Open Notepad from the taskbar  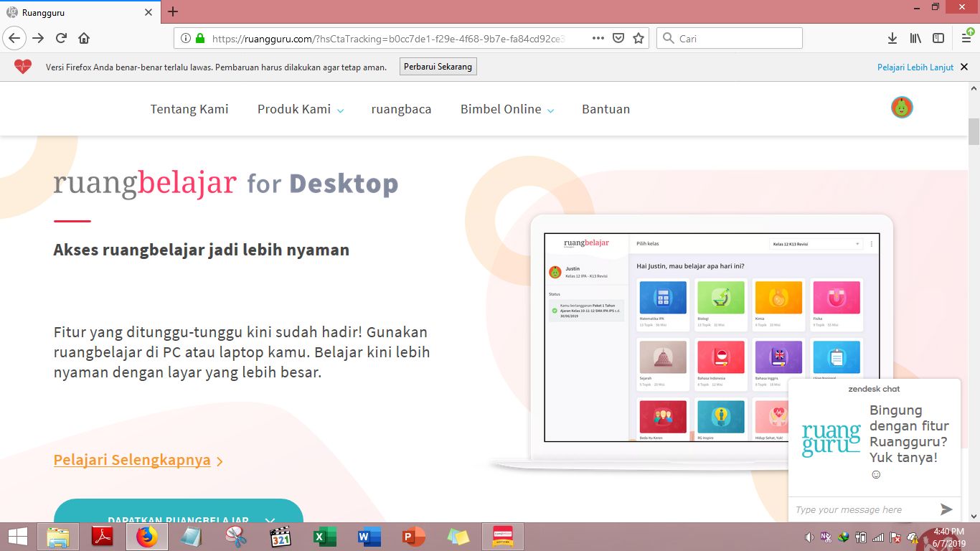pyautogui.click(x=192, y=537)
